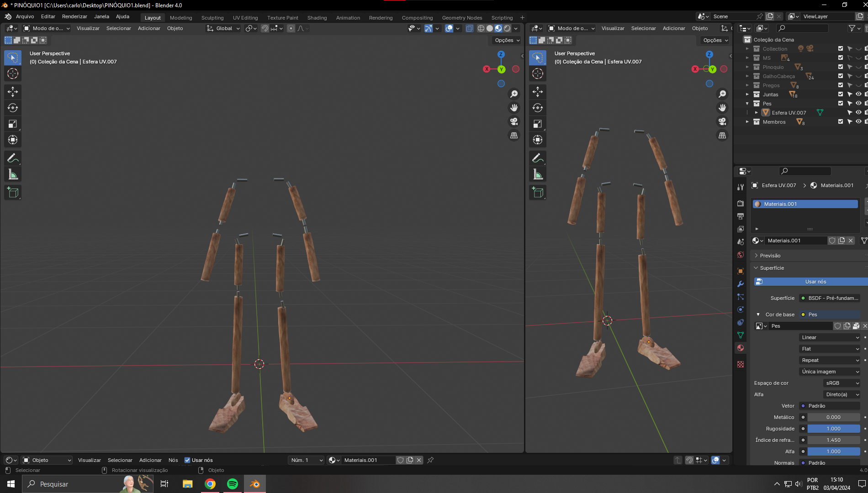Screen dimensions: 868x493
Task: Open Adicionar menu in left viewport header
Action: tap(149, 28)
